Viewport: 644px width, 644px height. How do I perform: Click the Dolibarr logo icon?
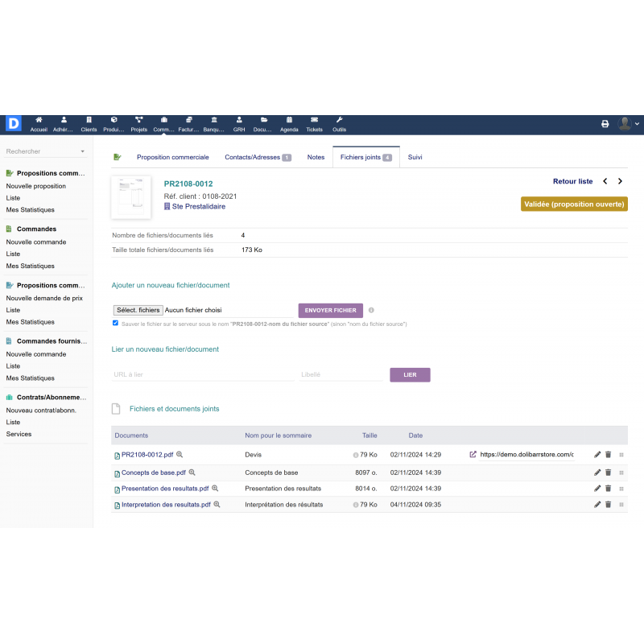pyautogui.click(x=13, y=124)
